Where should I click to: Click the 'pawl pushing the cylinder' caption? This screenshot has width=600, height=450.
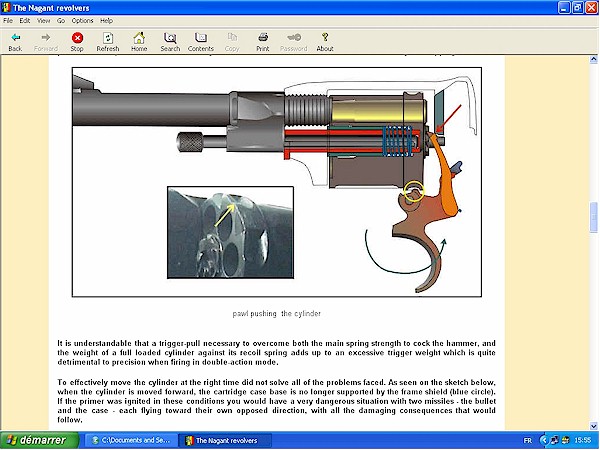coord(276,314)
